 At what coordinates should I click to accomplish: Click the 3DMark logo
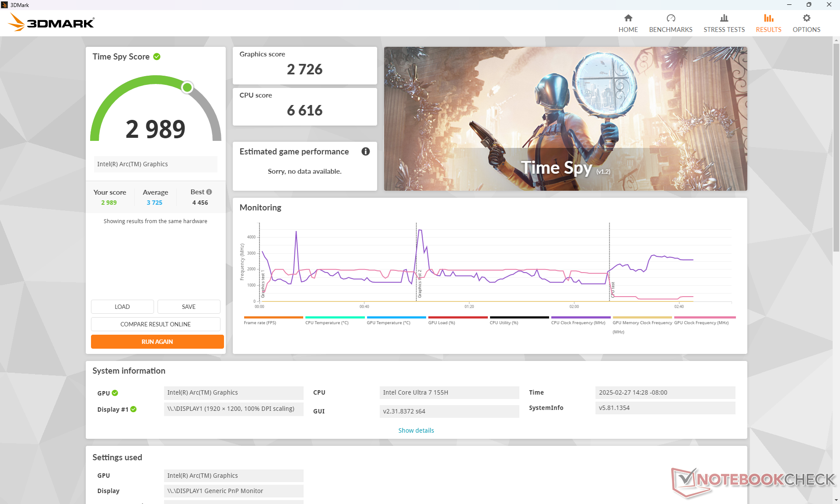(x=51, y=22)
